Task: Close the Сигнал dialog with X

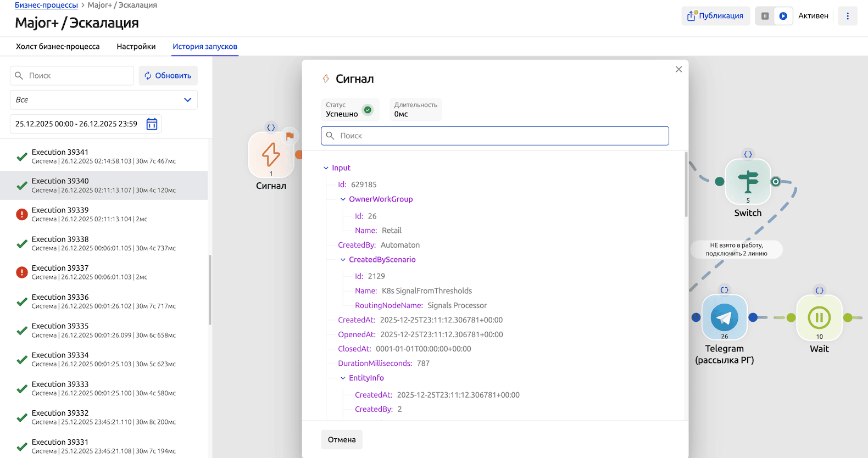Action: (678, 69)
